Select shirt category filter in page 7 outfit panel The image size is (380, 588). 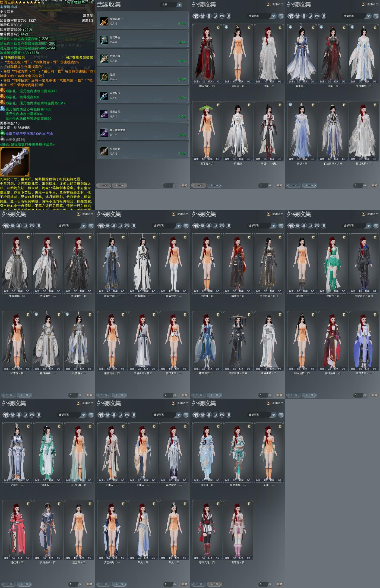12,415
